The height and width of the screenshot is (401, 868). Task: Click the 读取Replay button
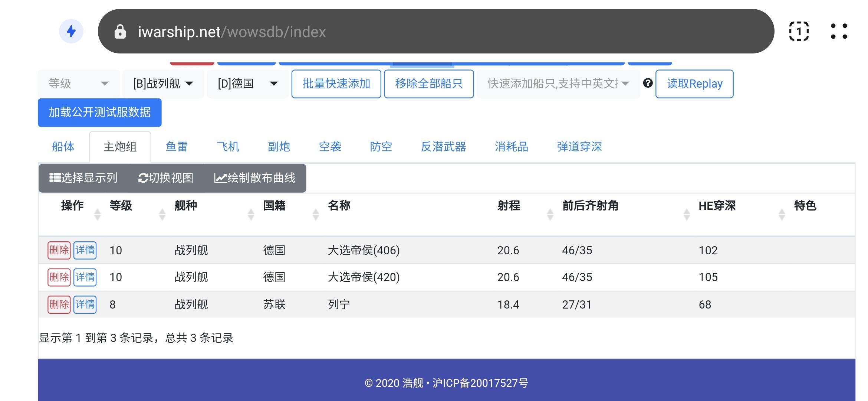[694, 84]
